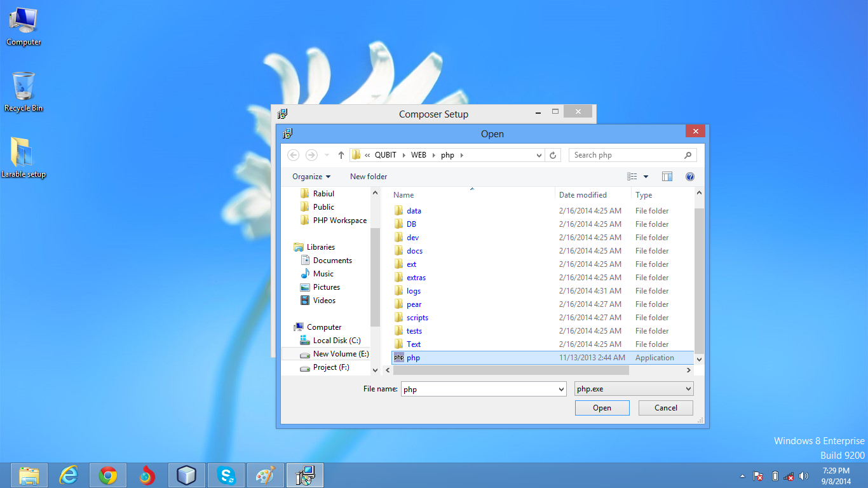Viewport: 868px width, 488px height.
Task: Launch Paint from the taskbar
Action: click(265, 475)
